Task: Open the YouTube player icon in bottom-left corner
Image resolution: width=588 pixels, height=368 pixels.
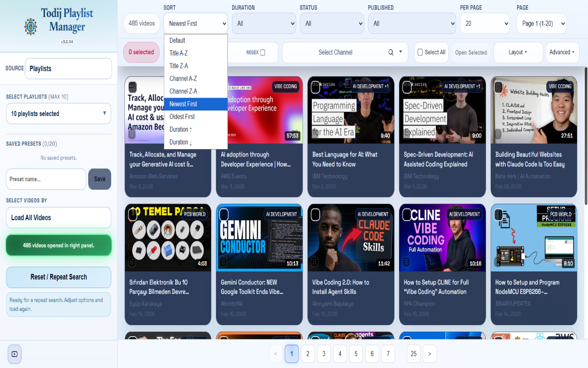Action: 15,354
